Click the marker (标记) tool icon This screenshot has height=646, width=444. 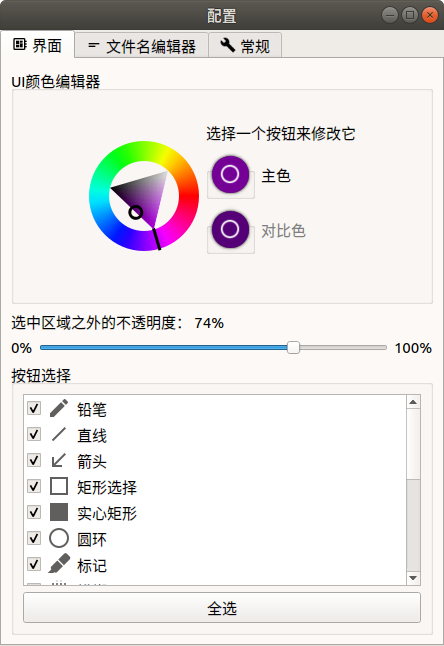click(x=59, y=564)
